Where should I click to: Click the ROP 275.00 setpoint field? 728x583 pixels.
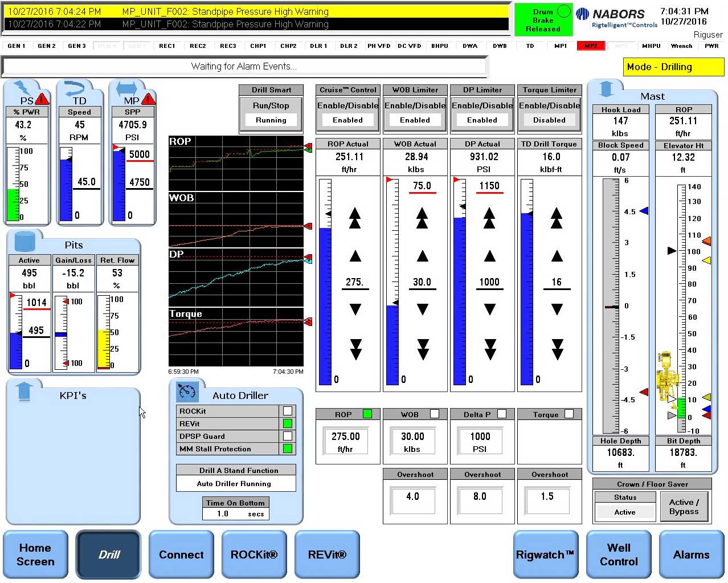(x=346, y=441)
